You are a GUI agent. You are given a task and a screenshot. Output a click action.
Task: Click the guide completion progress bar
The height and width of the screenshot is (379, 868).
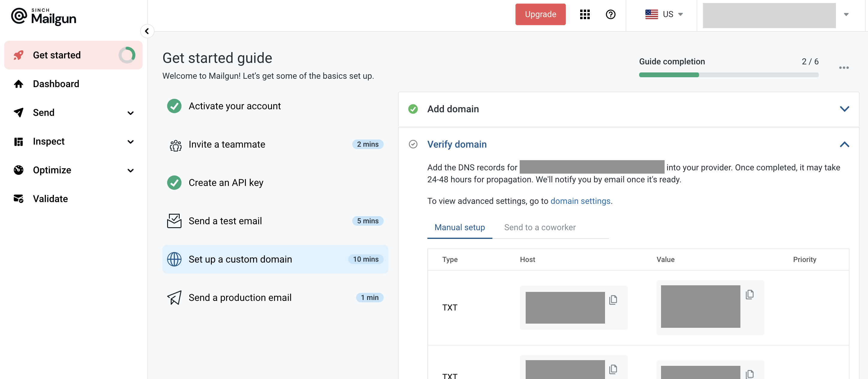[x=728, y=75]
